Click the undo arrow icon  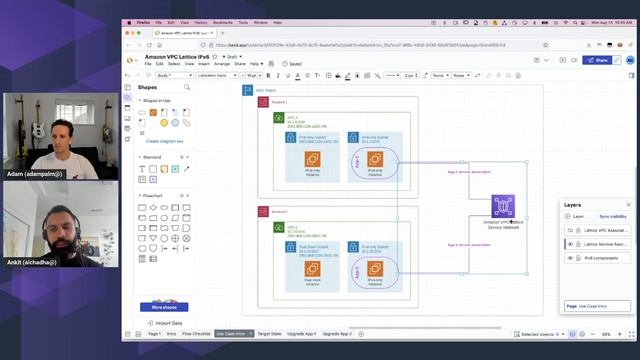coord(128,76)
